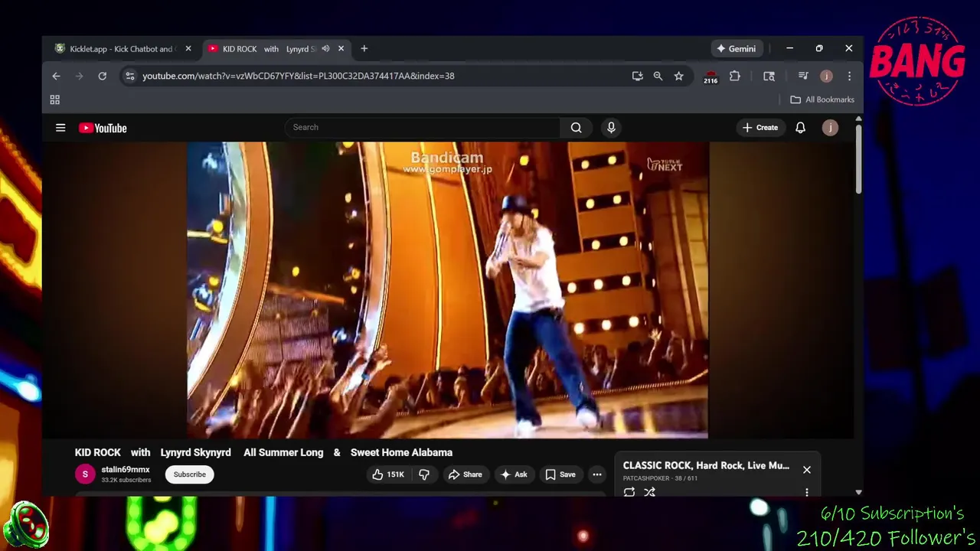Close the playlist panel with X
The height and width of the screenshot is (551, 980).
click(807, 470)
